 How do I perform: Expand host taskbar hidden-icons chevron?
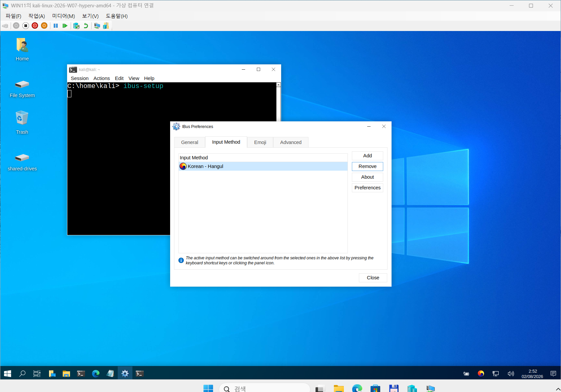click(x=558, y=389)
